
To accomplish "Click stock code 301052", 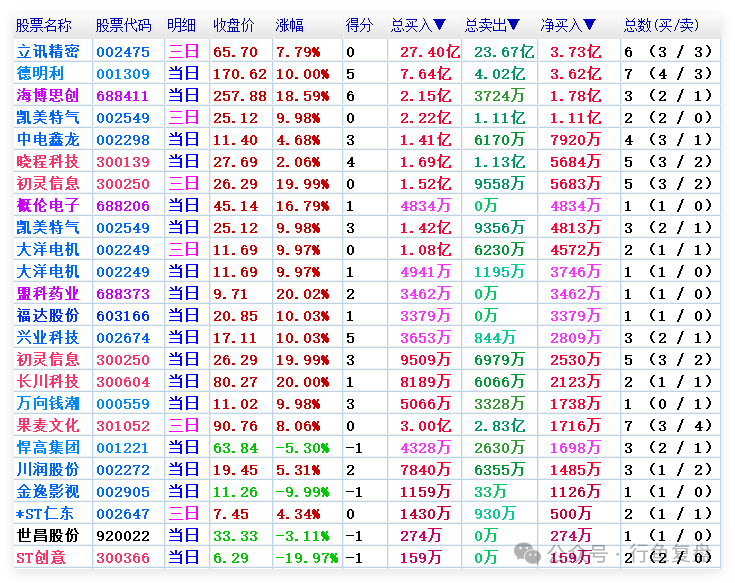I will point(123,426).
